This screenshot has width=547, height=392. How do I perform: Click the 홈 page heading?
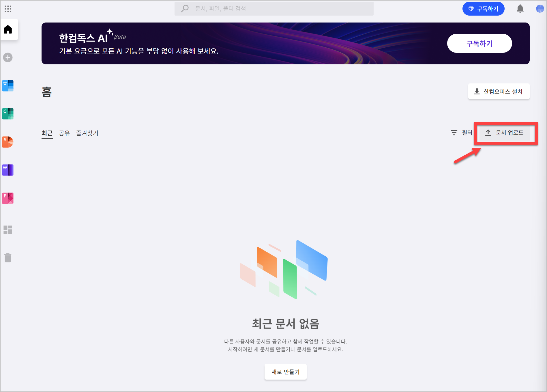47,92
